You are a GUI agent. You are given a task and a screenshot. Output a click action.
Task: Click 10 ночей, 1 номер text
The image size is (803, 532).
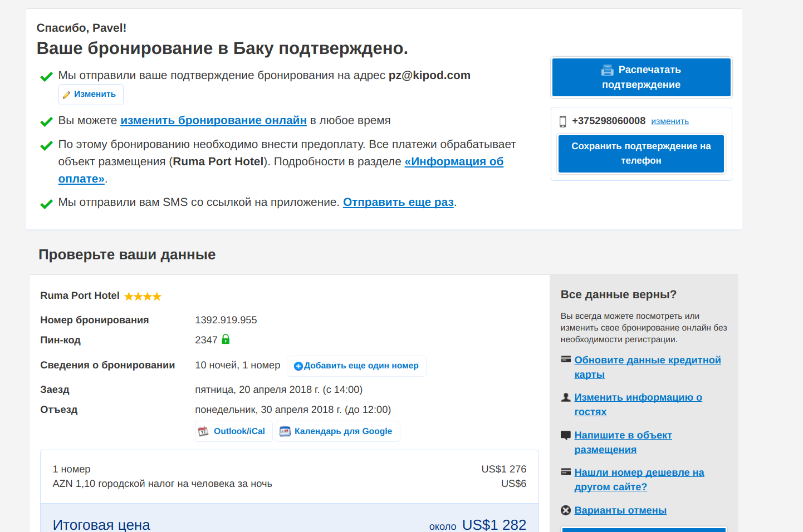pyautogui.click(x=238, y=365)
